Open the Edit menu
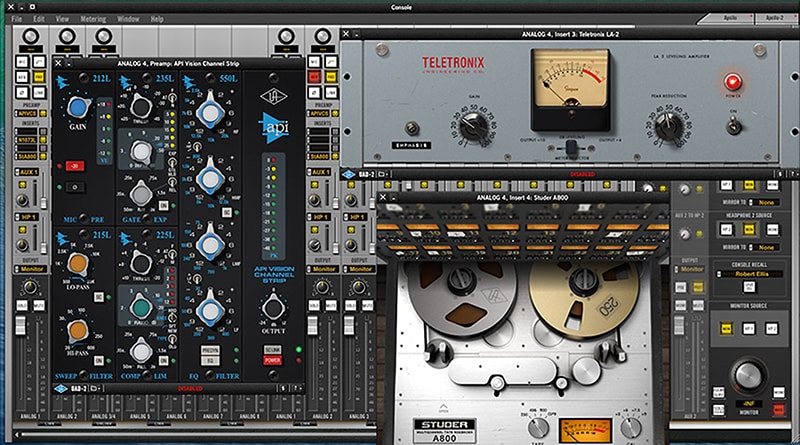Screen dimensions: 800x445 [x=39, y=19]
